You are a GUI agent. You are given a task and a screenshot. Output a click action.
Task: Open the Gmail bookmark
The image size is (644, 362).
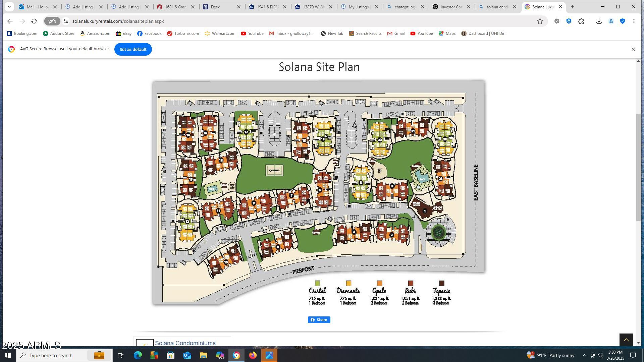396,33
